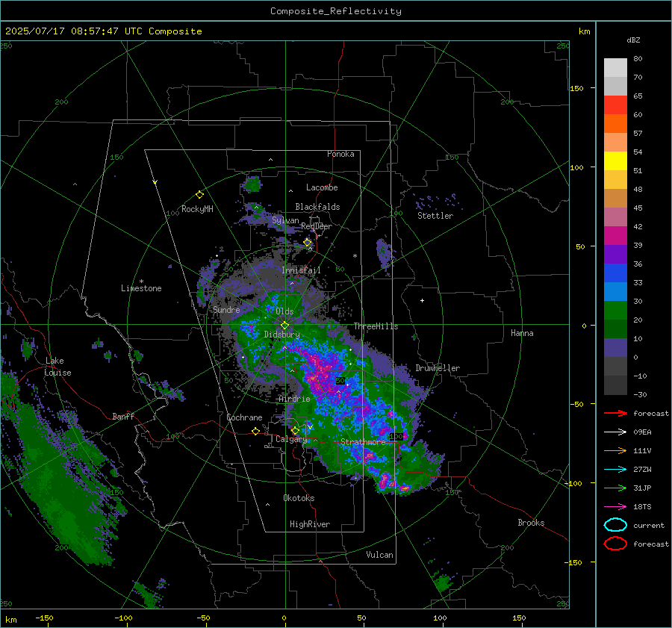Click the cyan current ellipse legend icon

(615, 525)
